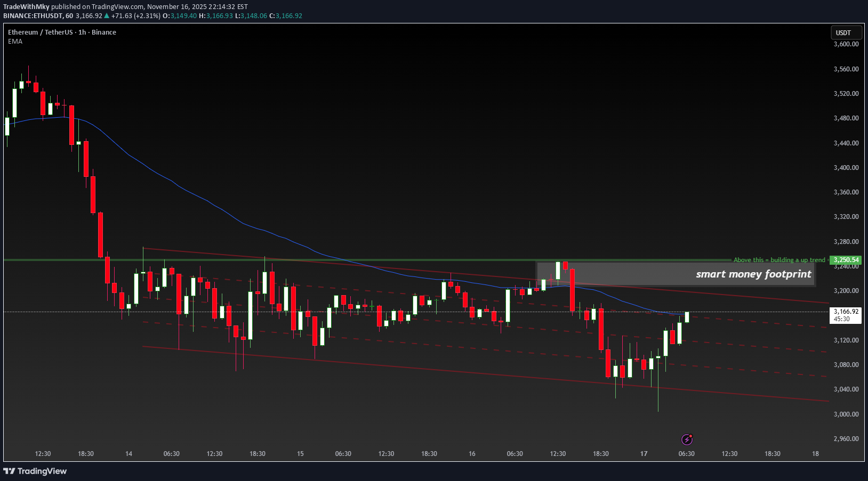The width and height of the screenshot is (868, 481).
Task: Click the purple lightning event marker icon
Action: [687, 439]
